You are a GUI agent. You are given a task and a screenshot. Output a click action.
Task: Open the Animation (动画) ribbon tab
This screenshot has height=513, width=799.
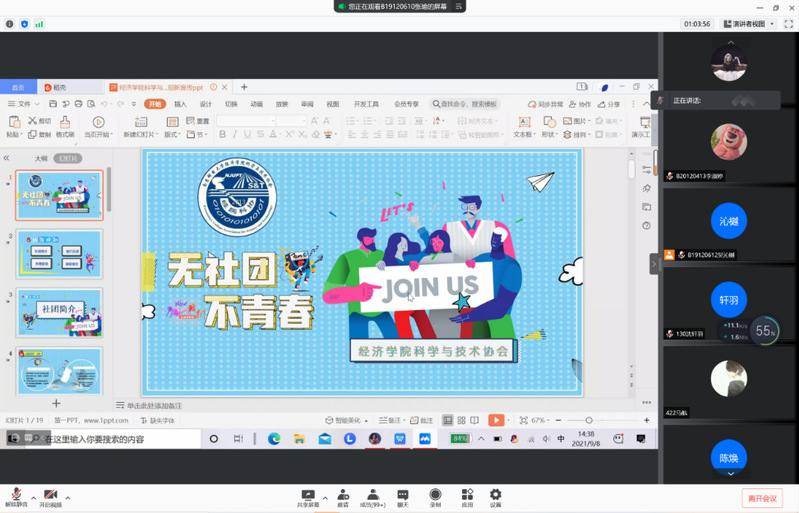(x=257, y=104)
